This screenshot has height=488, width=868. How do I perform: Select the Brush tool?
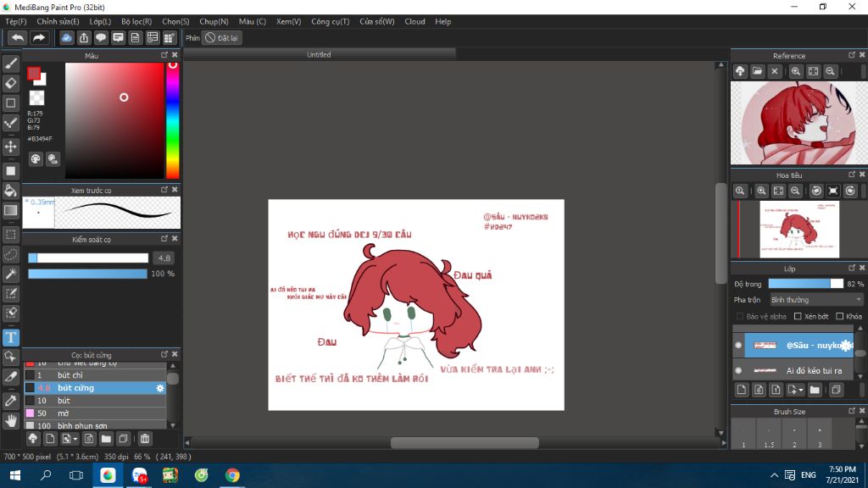pos(10,64)
